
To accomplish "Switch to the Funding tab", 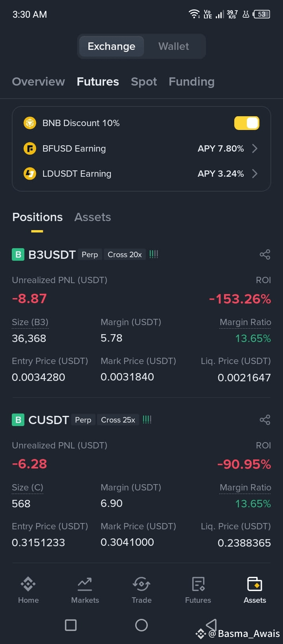I will [x=191, y=82].
